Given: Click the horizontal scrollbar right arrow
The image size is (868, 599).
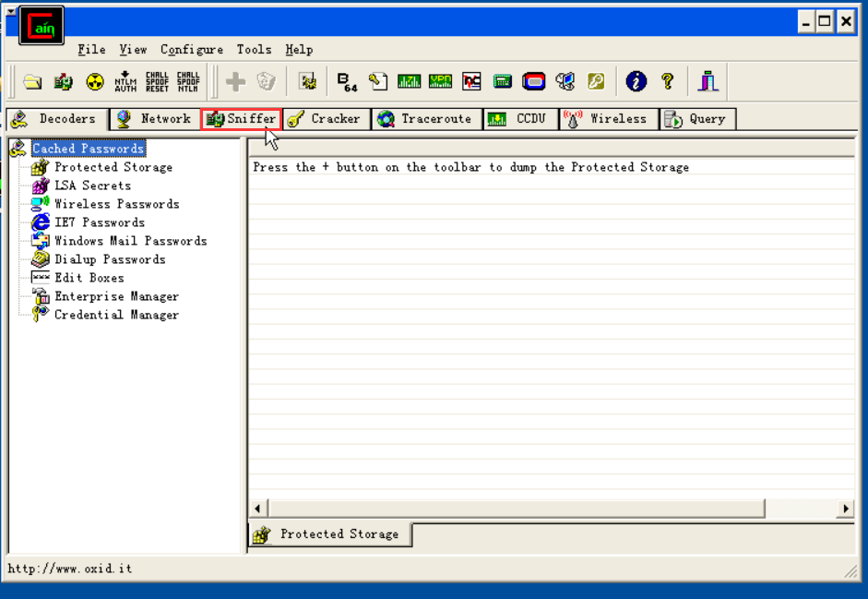Looking at the screenshot, I should (845, 509).
